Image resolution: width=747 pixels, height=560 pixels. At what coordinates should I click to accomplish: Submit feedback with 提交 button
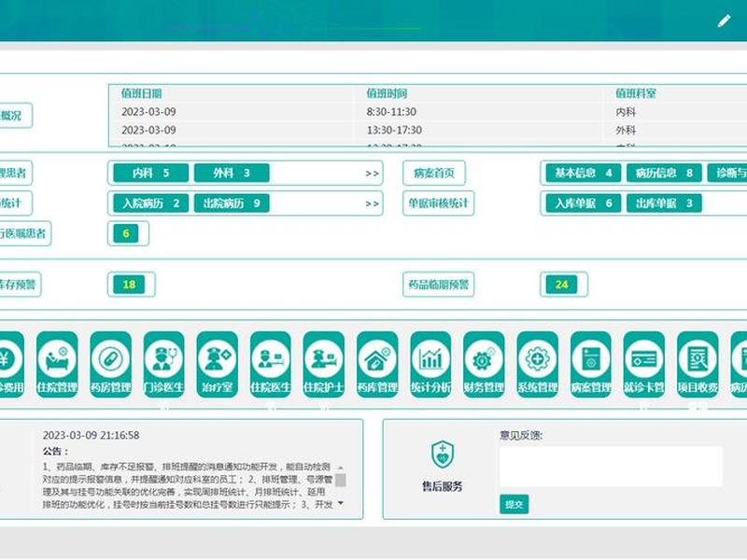pos(514,504)
